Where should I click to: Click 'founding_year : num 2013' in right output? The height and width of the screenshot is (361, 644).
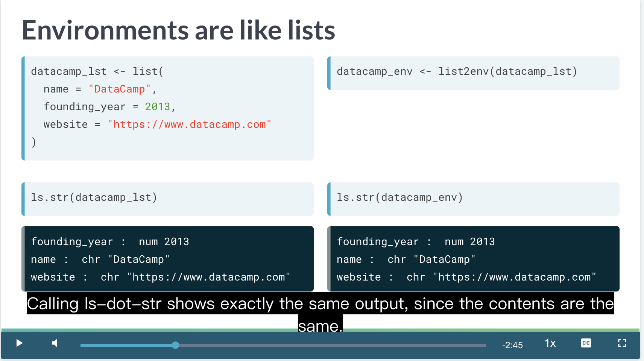pos(416,242)
